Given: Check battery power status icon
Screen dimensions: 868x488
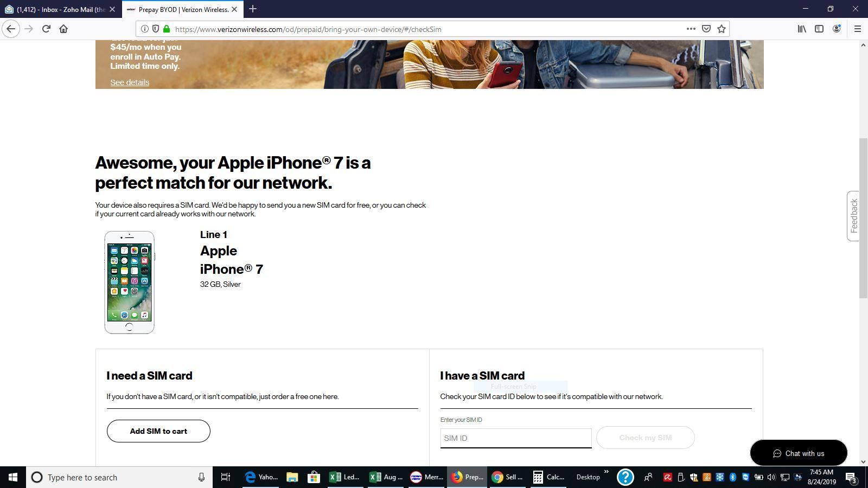Looking at the screenshot, I should click(x=758, y=477).
